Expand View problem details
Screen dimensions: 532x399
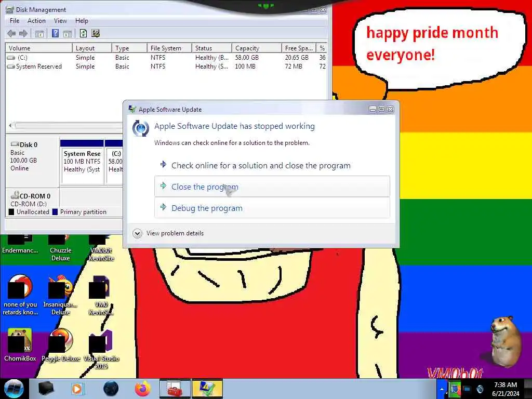point(168,233)
